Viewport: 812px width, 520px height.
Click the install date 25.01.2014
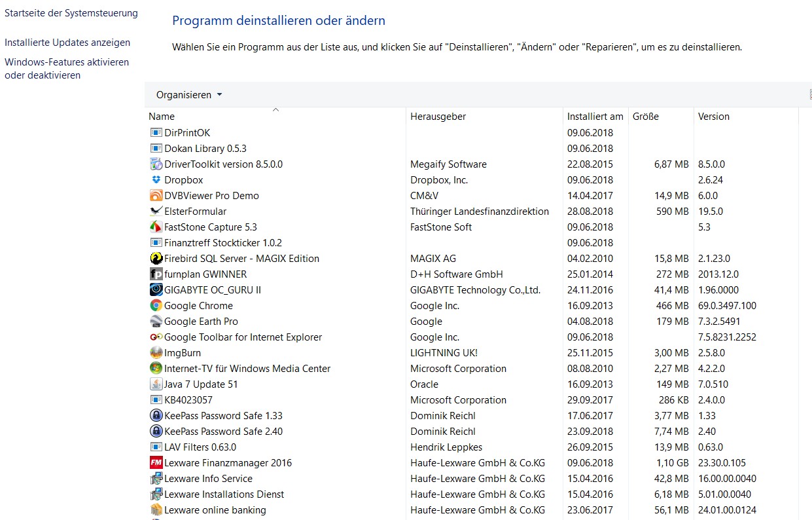[x=590, y=274]
